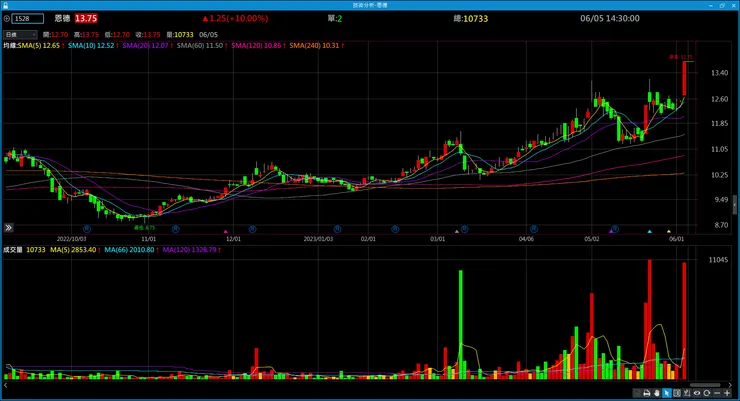Click the 13.40 price axis label
Screen dimensions: 740x401
point(719,73)
